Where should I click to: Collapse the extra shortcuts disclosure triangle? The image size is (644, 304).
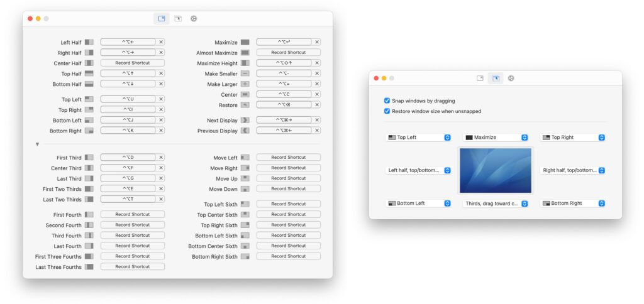tap(37, 144)
